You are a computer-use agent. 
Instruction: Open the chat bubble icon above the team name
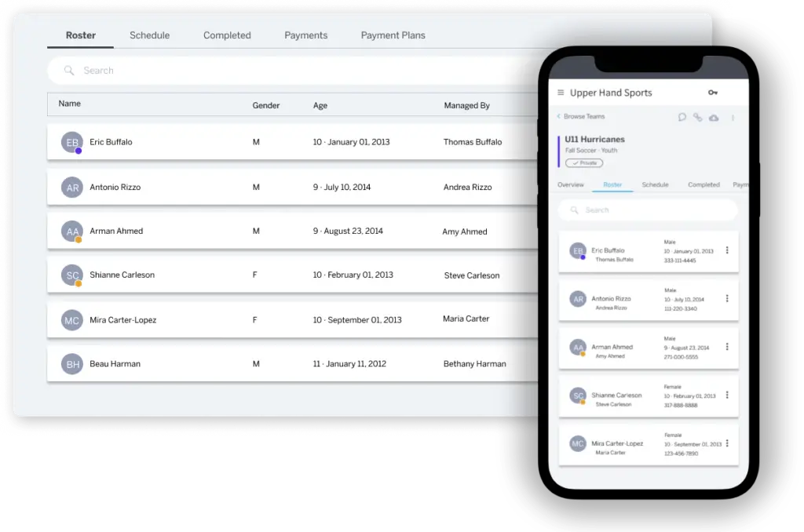click(682, 118)
